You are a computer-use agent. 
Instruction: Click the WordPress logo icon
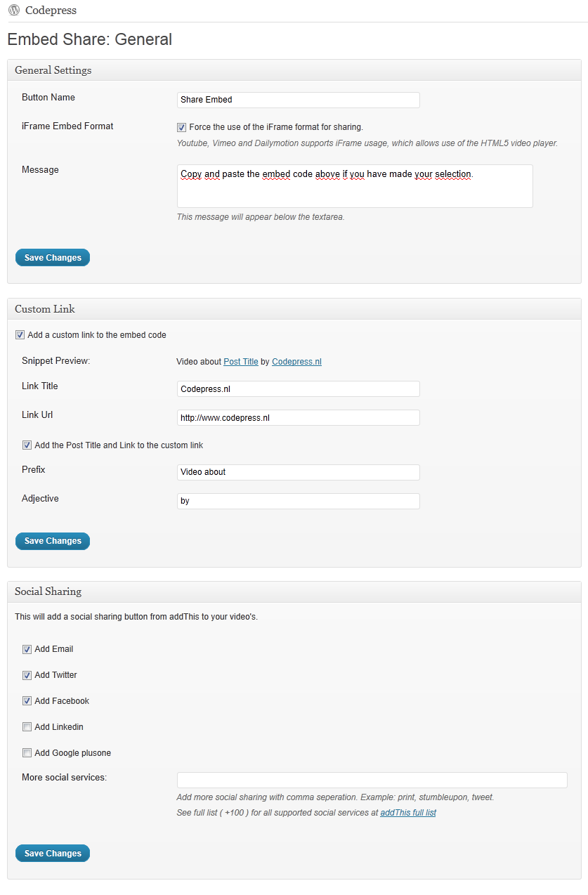coord(14,11)
